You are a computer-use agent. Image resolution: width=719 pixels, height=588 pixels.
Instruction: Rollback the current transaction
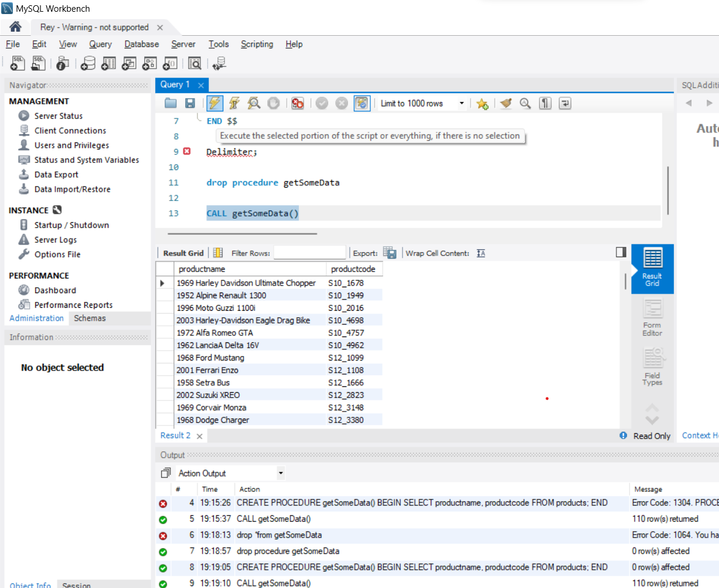[342, 103]
